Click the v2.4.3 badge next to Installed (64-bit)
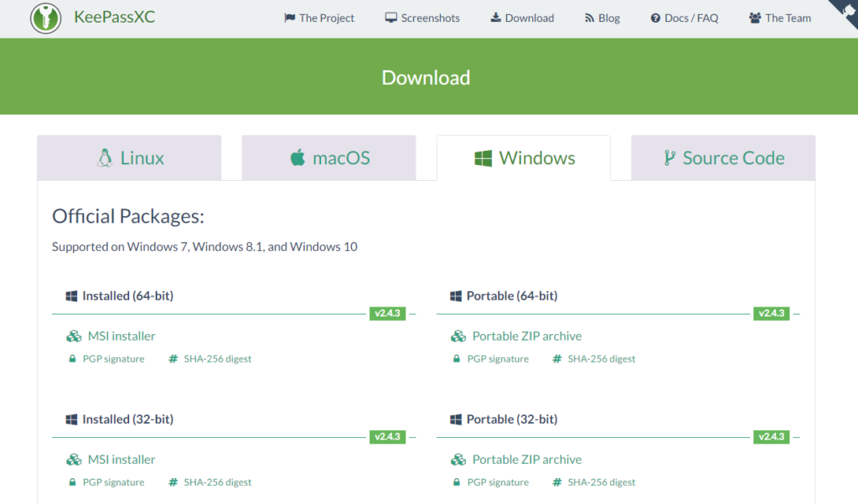The width and height of the screenshot is (858, 504). [x=387, y=313]
